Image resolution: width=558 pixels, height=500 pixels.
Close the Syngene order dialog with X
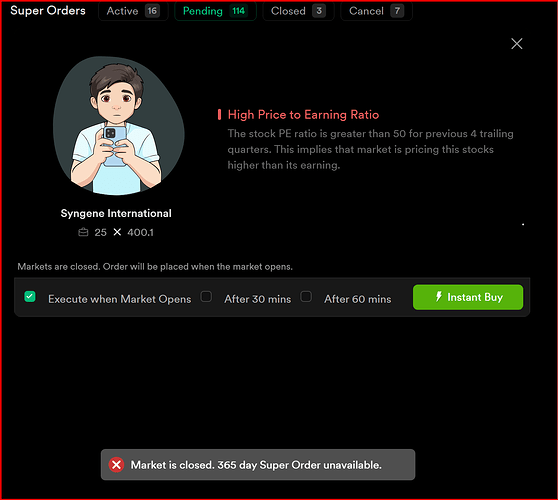(x=516, y=44)
